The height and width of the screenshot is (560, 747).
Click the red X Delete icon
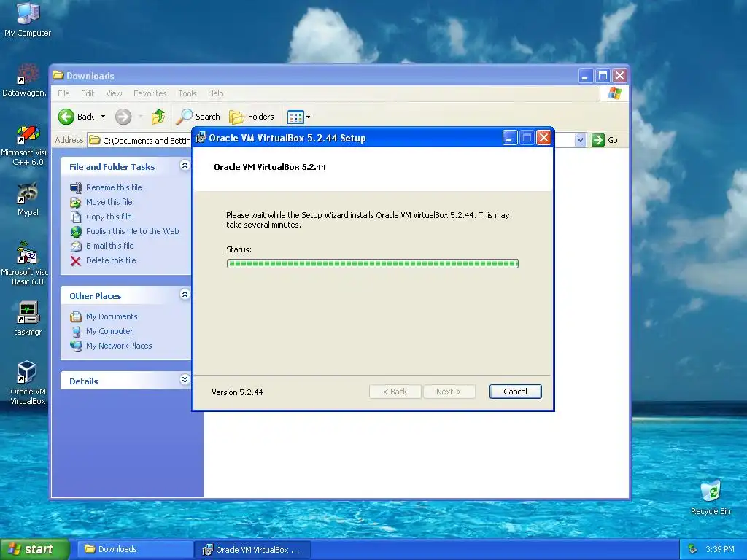(x=76, y=261)
